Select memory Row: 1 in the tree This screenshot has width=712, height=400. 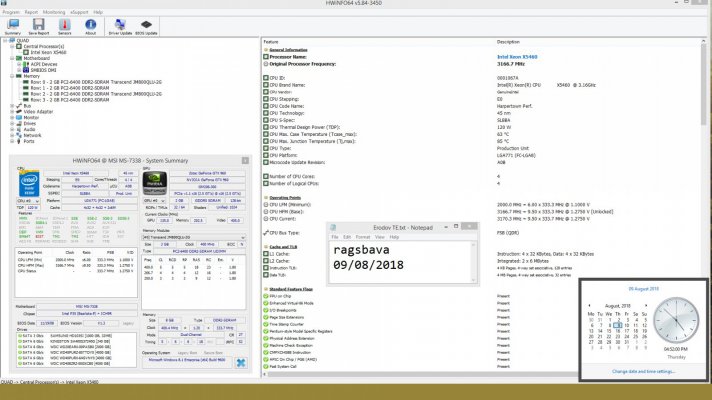[x=69, y=88]
